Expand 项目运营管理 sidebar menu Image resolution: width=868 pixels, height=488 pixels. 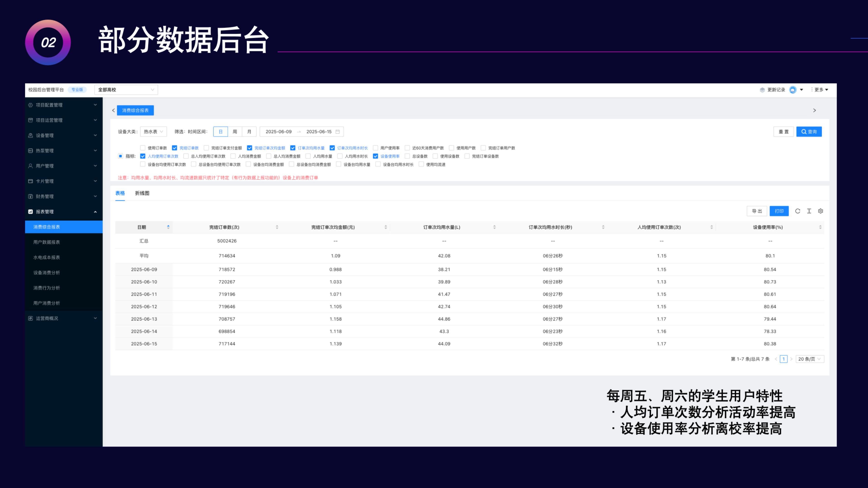point(64,120)
